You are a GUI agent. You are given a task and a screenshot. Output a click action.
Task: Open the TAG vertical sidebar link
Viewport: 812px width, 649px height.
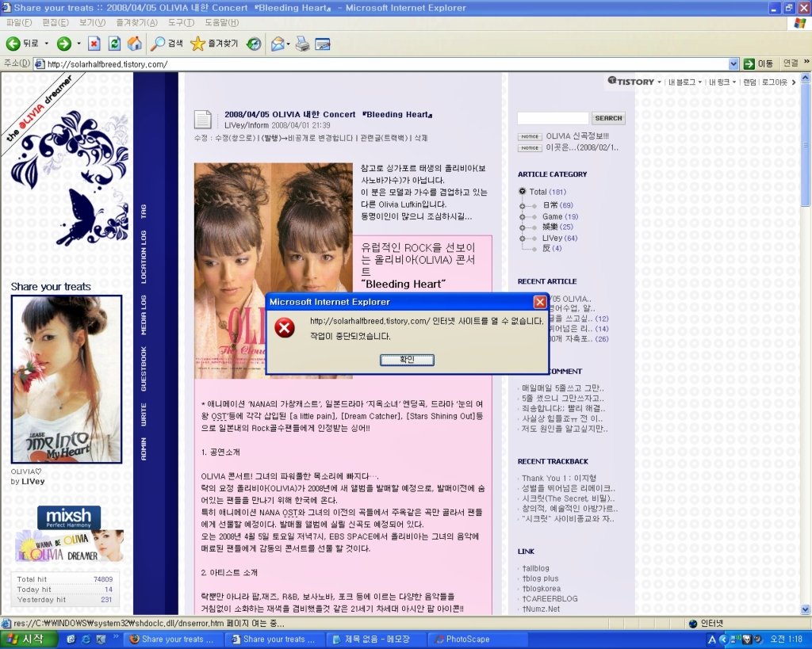[144, 211]
